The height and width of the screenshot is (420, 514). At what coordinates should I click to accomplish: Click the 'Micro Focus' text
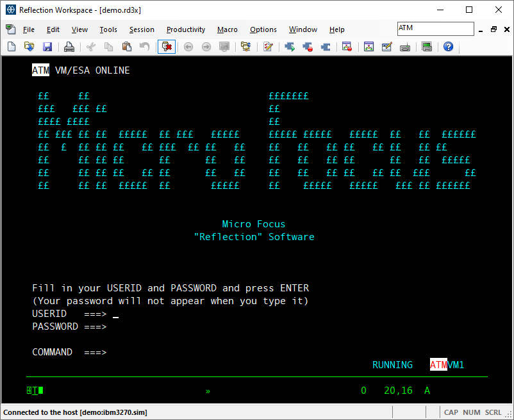(x=254, y=224)
